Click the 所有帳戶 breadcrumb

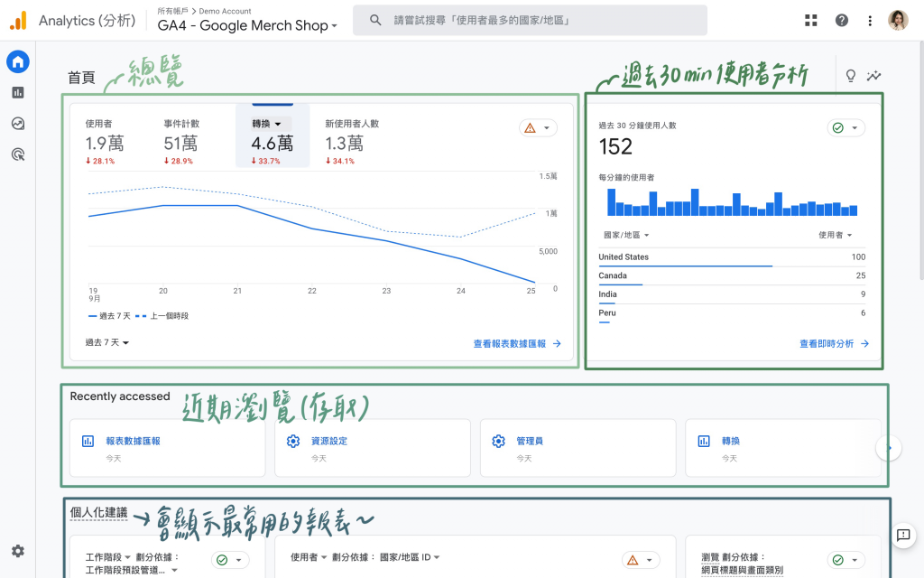pos(172,11)
